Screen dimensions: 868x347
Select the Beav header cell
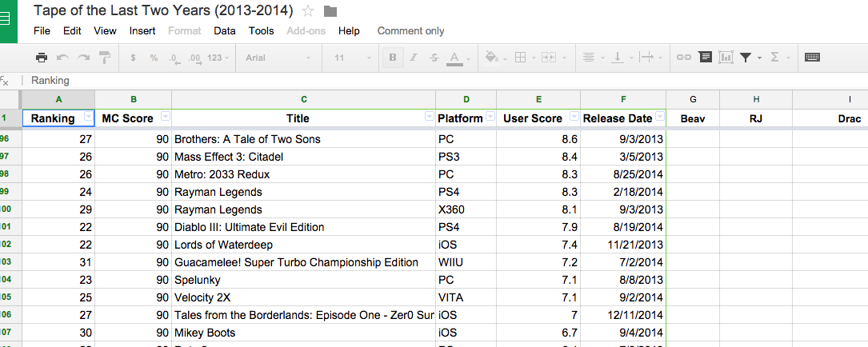[693, 118]
